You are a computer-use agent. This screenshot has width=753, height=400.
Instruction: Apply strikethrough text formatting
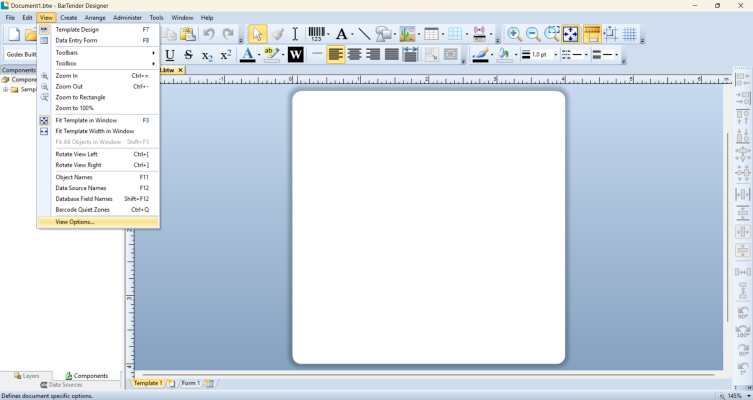coord(189,55)
